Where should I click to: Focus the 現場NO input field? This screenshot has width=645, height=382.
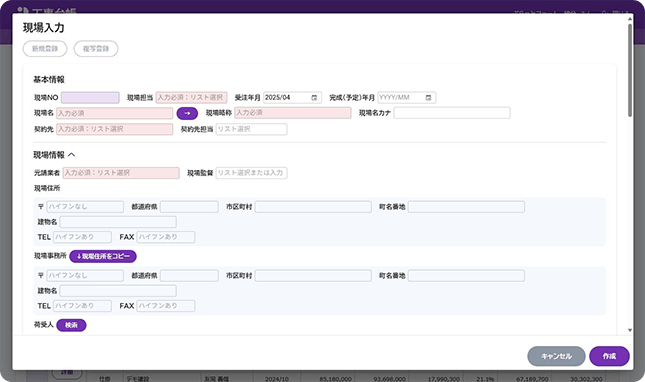(90, 97)
